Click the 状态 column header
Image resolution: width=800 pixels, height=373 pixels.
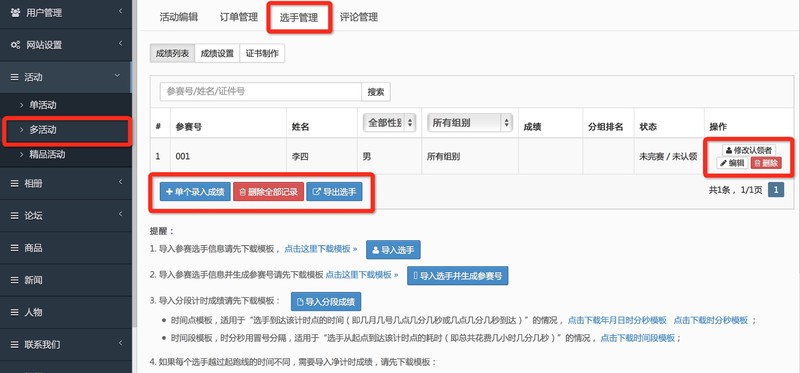click(648, 128)
